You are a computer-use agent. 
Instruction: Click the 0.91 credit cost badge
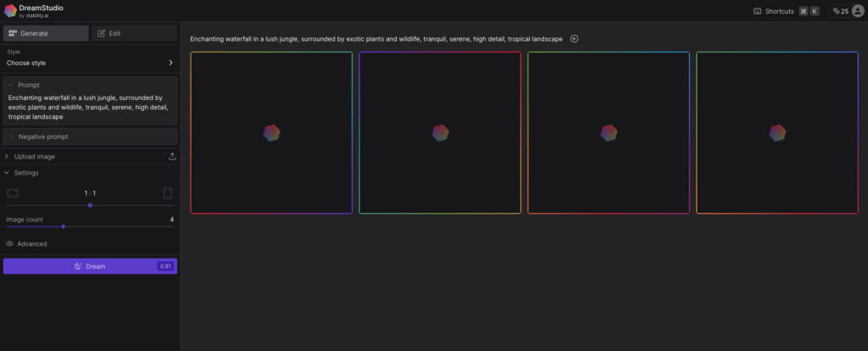[x=165, y=266]
